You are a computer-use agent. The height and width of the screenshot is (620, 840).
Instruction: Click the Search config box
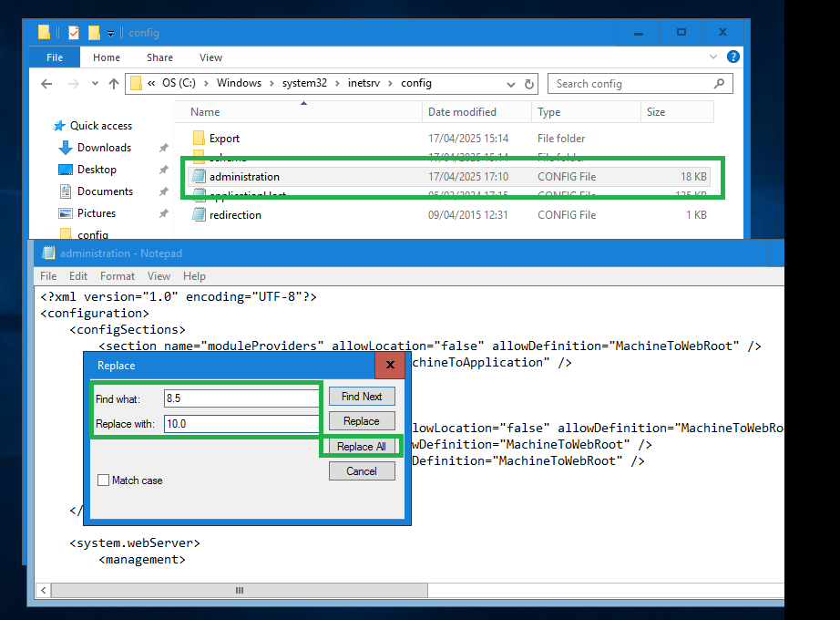point(640,84)
